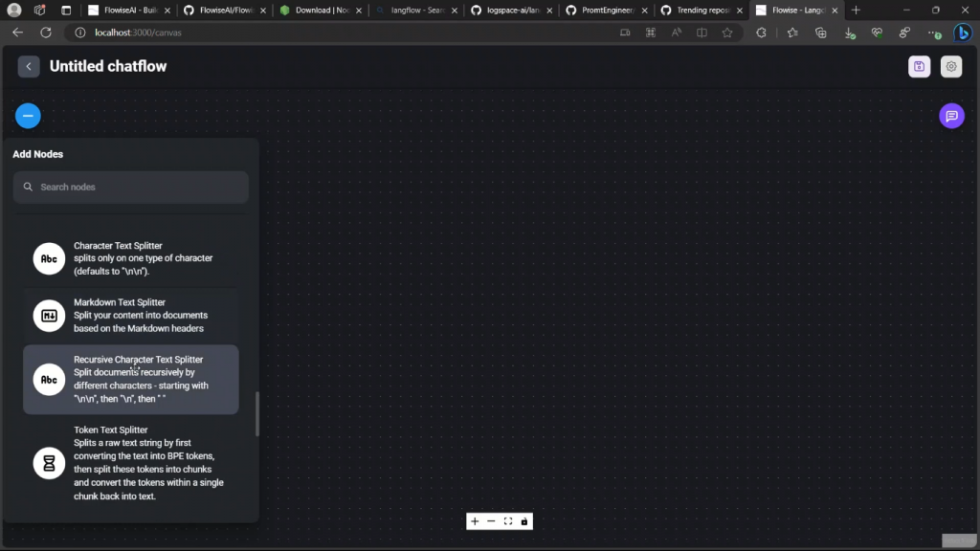
Task: Open the Bing sidebar button
Action: [x=963, y=33]
